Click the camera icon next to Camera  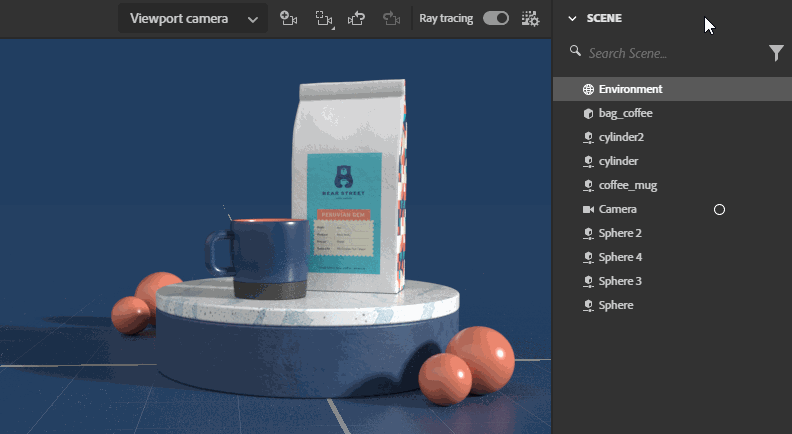588,209
